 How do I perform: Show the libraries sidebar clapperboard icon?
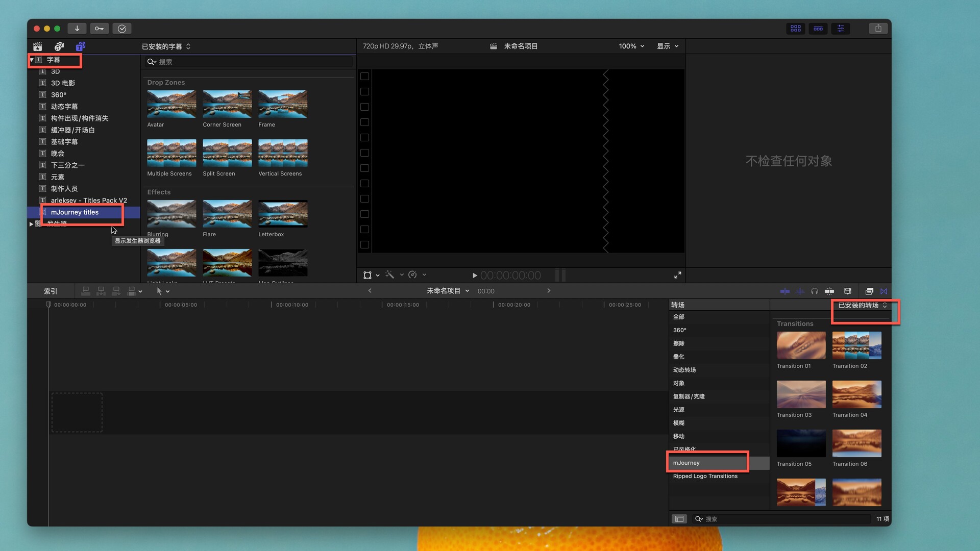(38, 46)
